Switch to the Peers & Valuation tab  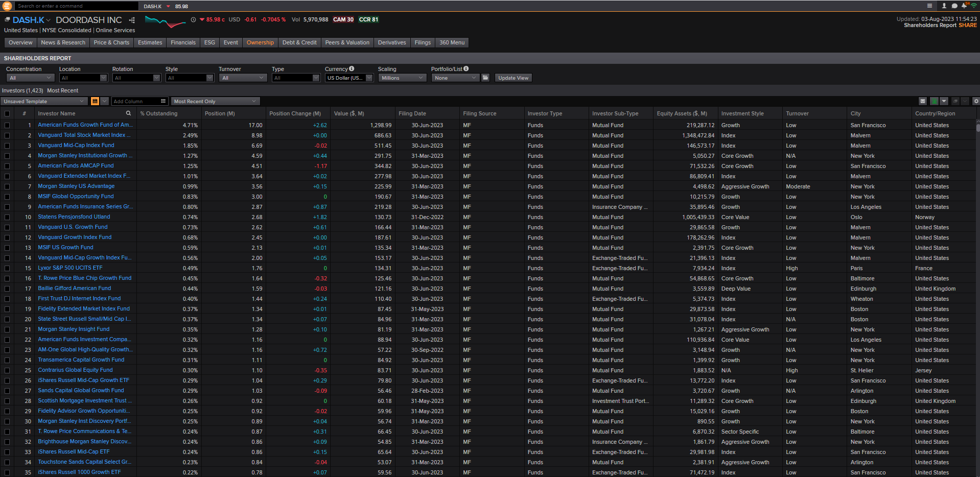point(347,42)
